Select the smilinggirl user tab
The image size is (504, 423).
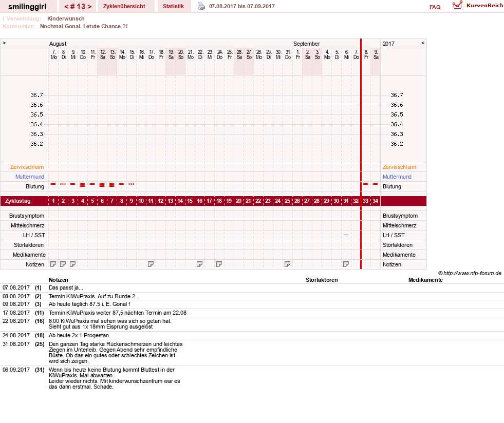(x=27, y=7)
